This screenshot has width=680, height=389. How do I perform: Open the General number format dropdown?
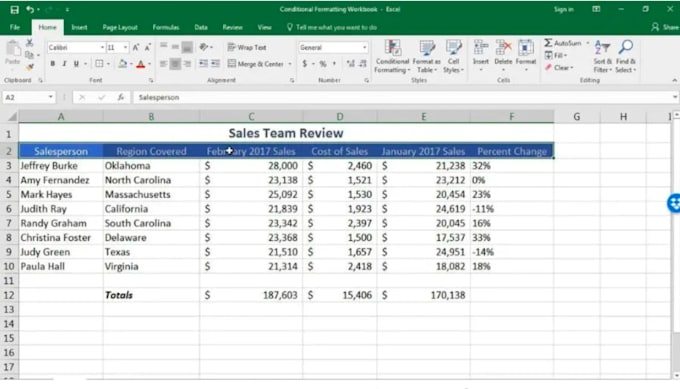[x=364, y=47]
